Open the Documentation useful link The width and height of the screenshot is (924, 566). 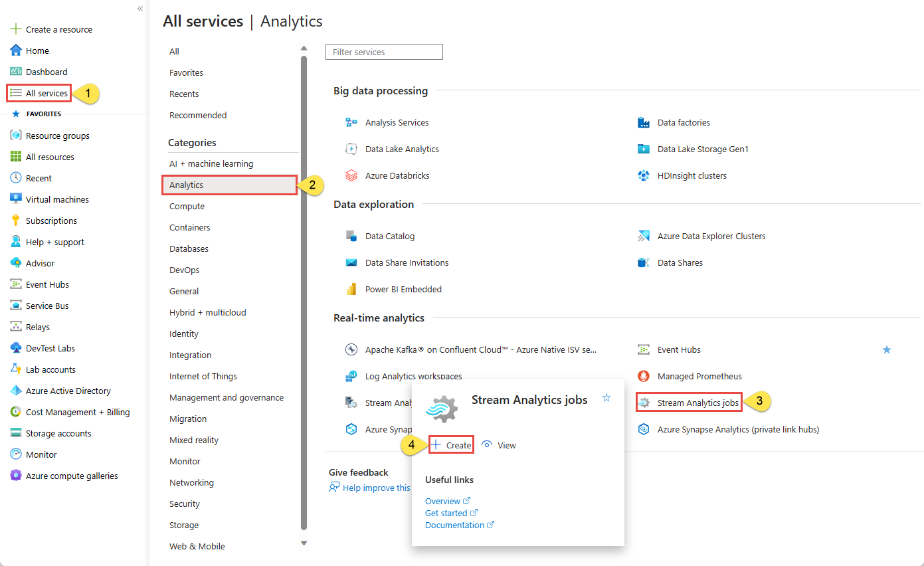point(460,525)
